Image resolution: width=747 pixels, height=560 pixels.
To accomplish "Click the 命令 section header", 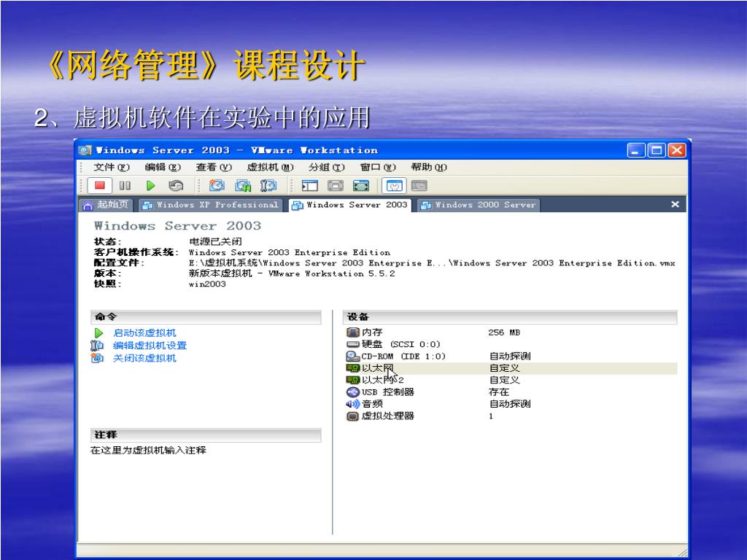I will (206, 316).
